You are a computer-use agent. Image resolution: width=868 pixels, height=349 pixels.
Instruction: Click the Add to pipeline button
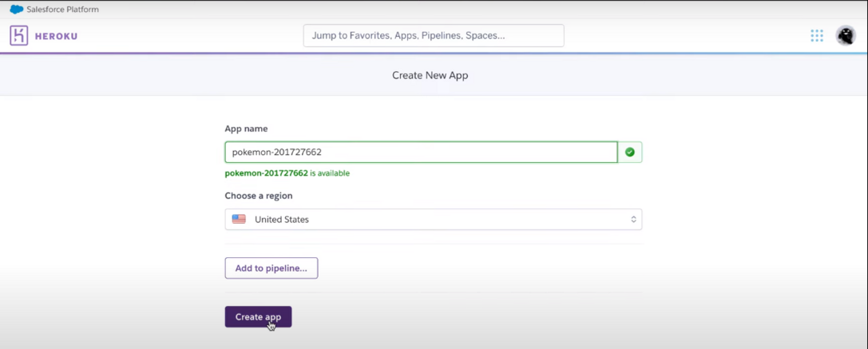(271, 268)
